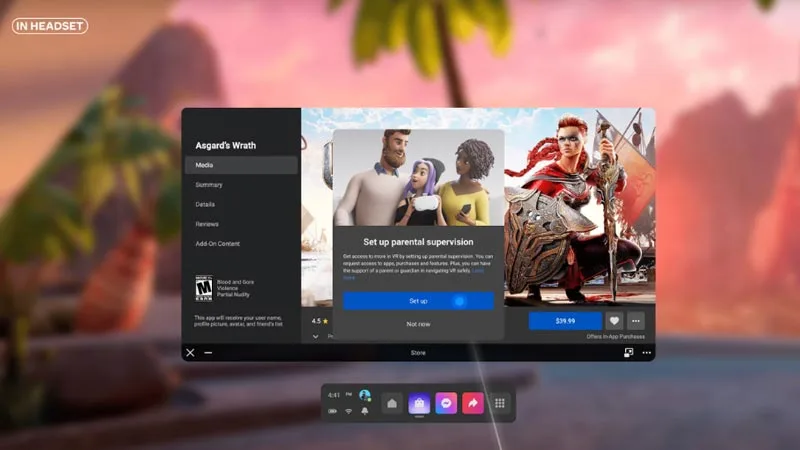
Task: Open the Sharing arrow icon
Action: tap(473, 404)
